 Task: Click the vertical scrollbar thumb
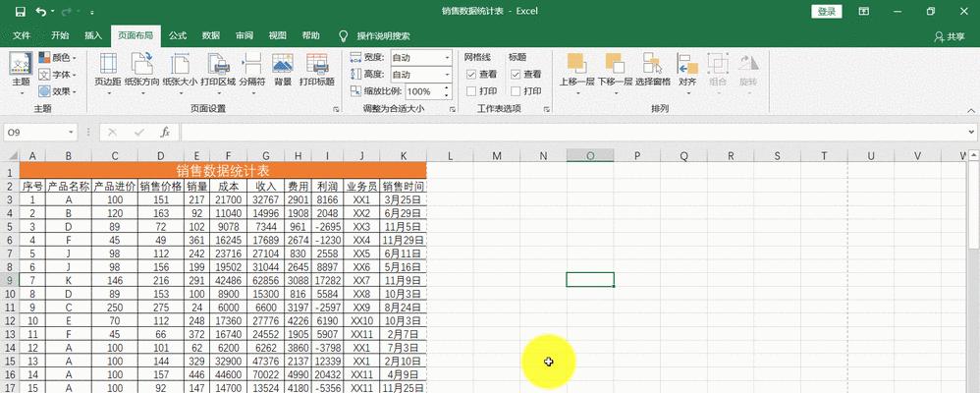pos(974,206)
